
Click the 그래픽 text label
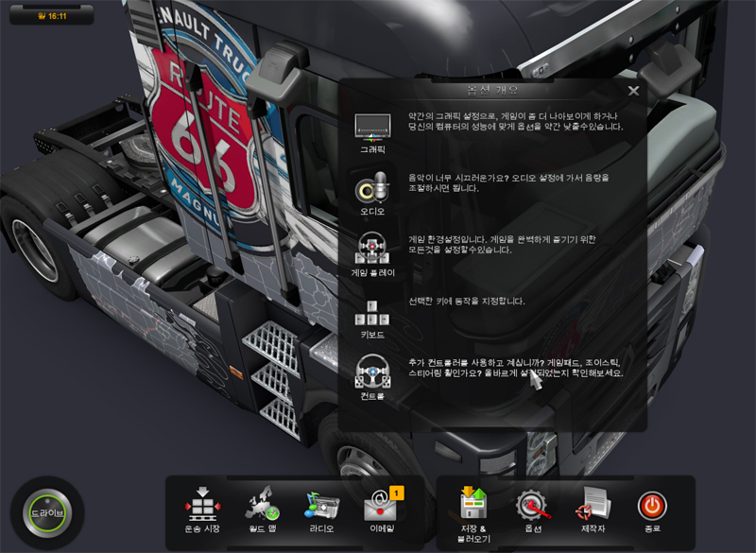(x=372, y=149)
